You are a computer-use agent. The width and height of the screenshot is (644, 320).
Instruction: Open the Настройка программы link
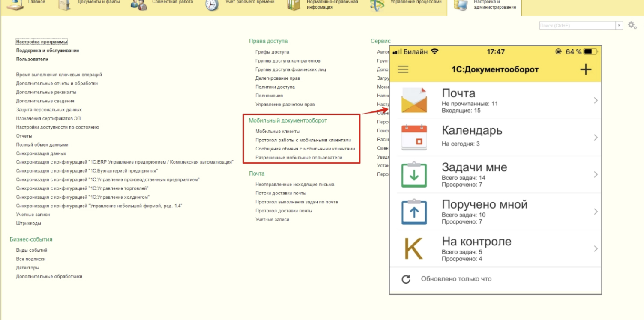point(42,42)
